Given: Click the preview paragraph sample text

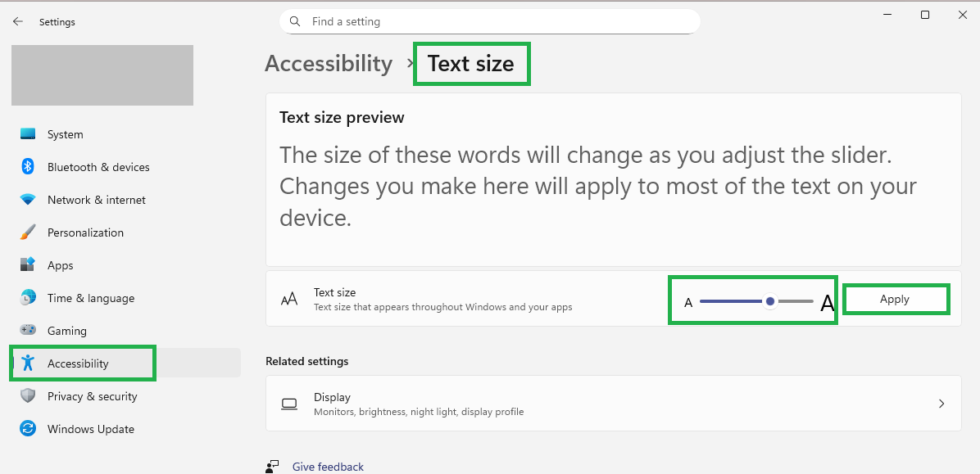Looking at the screenshot, I should [598, 186].
